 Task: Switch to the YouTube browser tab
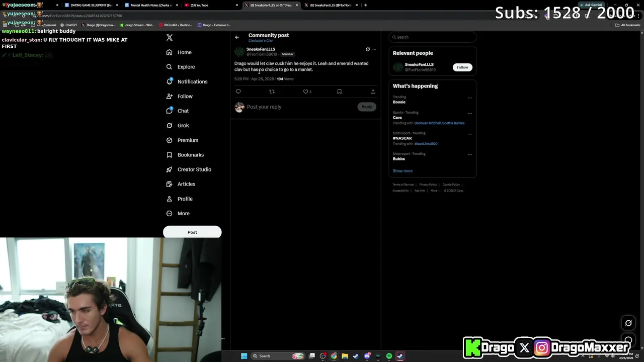pos(211,5)
